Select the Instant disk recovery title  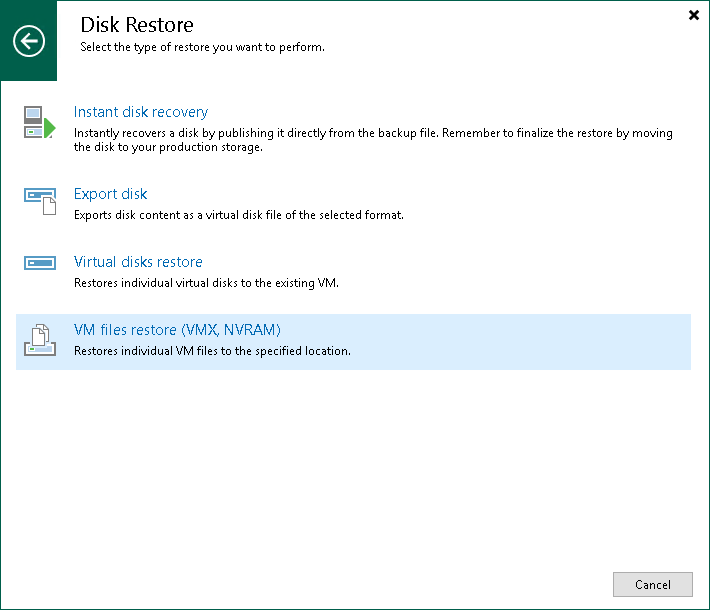[x=141, y=112]
